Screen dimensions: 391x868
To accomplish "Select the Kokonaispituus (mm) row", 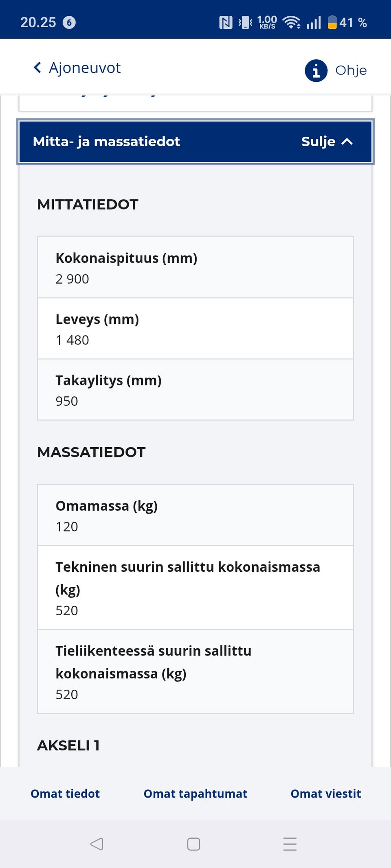I will coord(195,268).
